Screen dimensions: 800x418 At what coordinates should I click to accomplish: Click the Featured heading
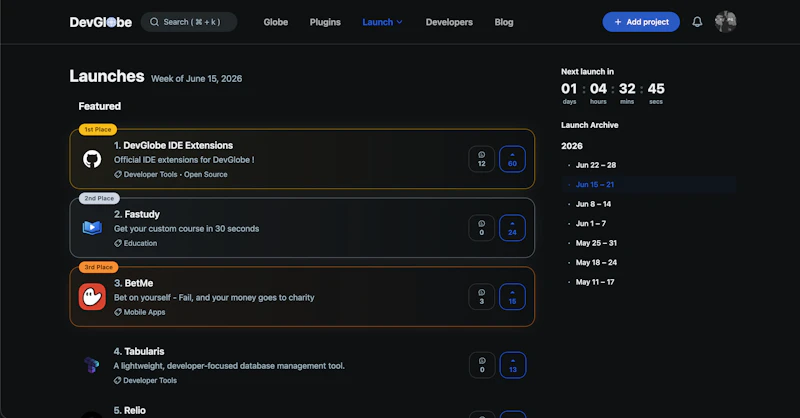click(99, 106)
